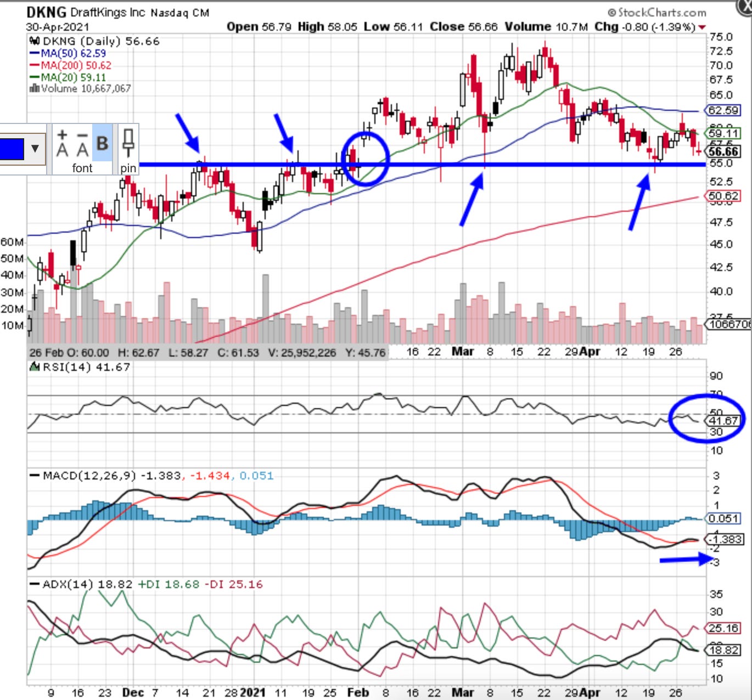Screen dimensions: 752x700
Task: Click the Volume 10.7M header value
Action: point(546,27)
